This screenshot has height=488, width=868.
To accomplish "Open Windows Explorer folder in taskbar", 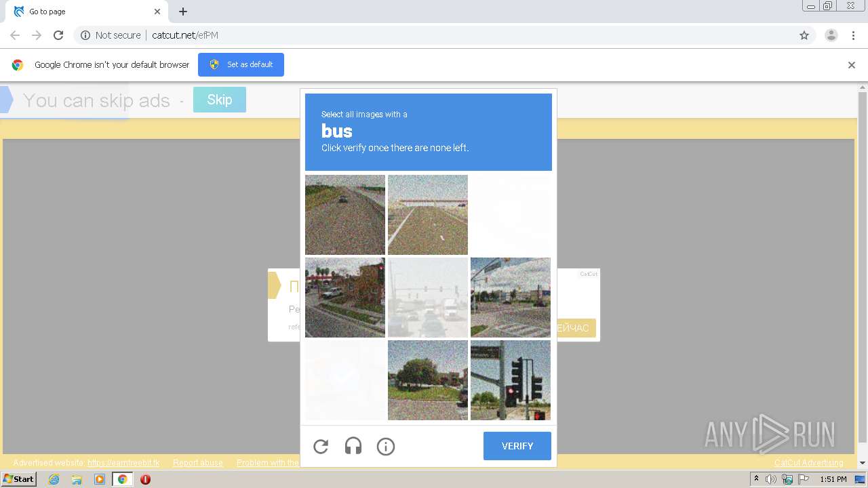I will pyautogui.click(x=77, y=479).
